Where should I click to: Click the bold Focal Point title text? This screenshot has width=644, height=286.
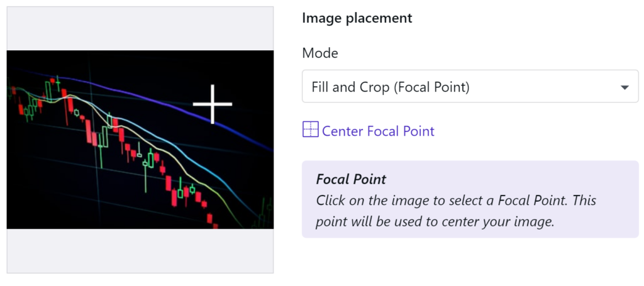351,179
